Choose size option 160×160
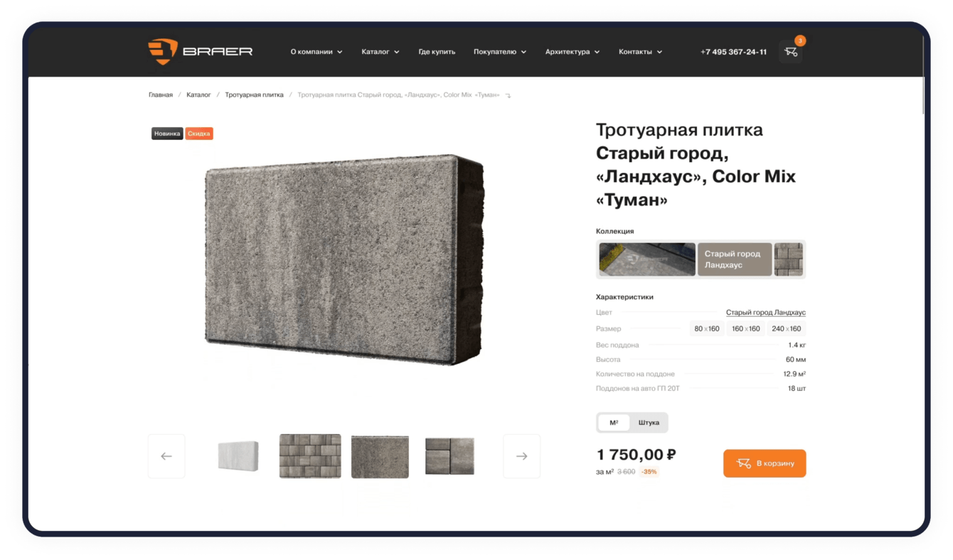 pyautogui.click(x=746, y=329)
